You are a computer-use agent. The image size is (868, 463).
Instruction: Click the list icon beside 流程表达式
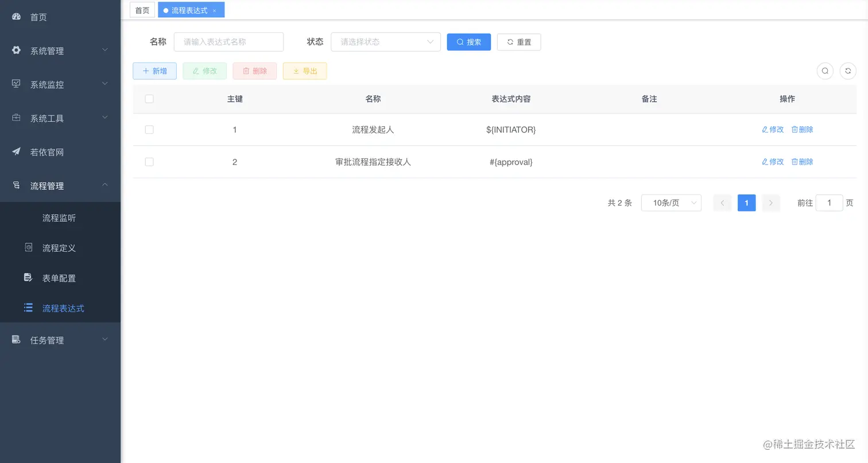(x=28, y=308)
